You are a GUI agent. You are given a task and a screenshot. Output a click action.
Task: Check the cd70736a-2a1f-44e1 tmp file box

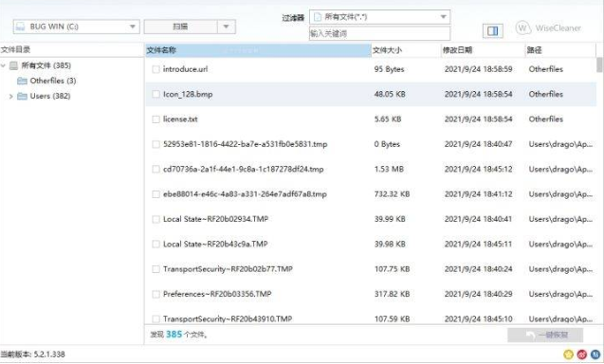156,169
